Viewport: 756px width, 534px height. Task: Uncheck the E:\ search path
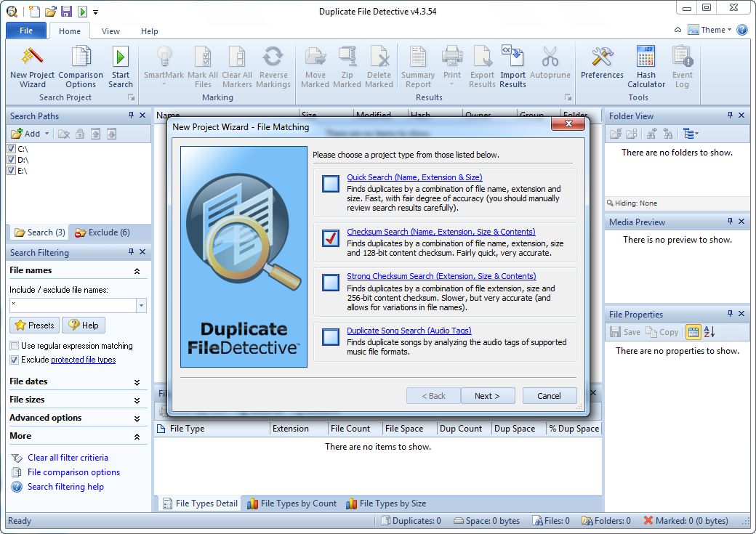pyautogui.click(x=12, y=171)
